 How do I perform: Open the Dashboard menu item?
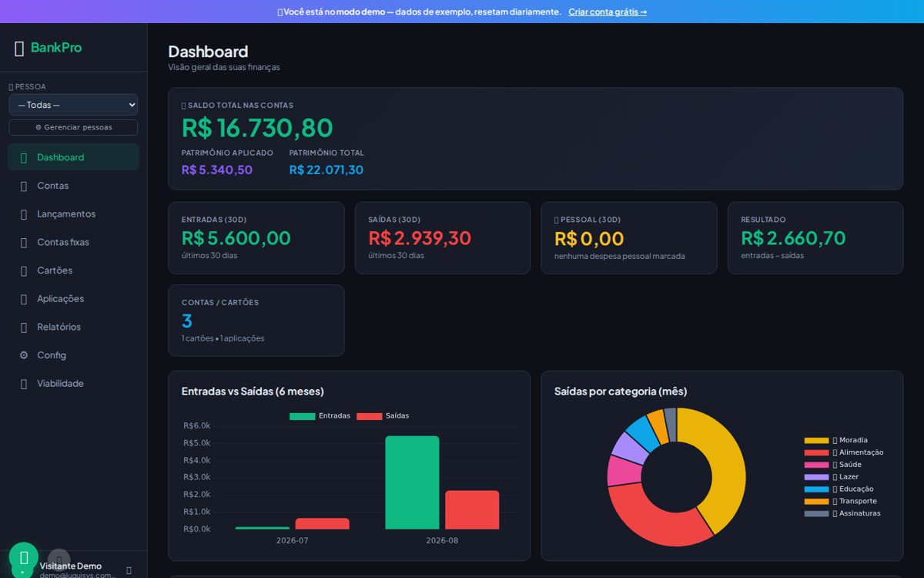coord(73,157)
